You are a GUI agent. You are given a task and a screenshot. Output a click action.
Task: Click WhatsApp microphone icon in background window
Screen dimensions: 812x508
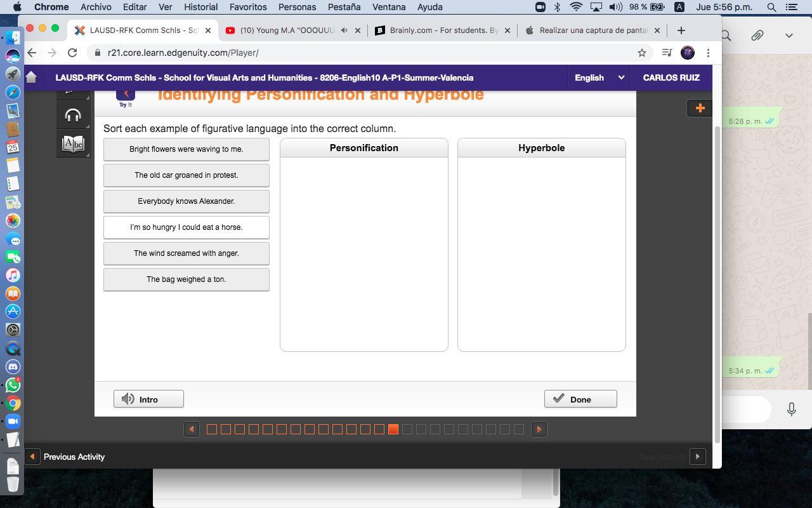point(791,410)
